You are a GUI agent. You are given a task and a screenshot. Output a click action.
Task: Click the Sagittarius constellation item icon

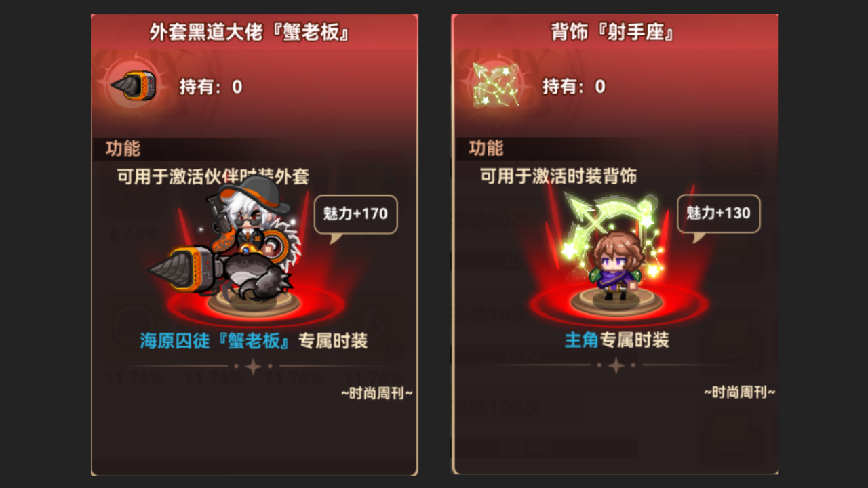click(x=496, y=85)
